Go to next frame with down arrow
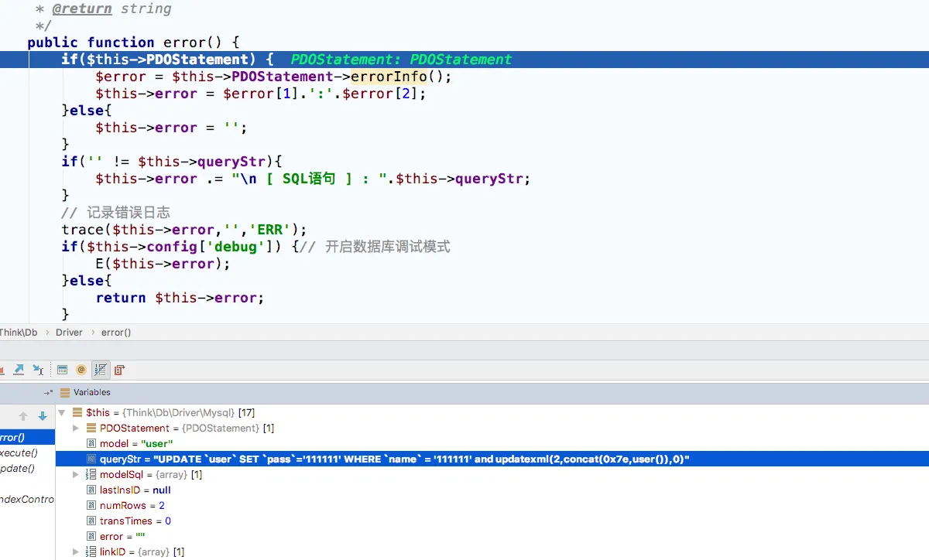929x560 pixels. pyautogui.click(x=43, y=416)
